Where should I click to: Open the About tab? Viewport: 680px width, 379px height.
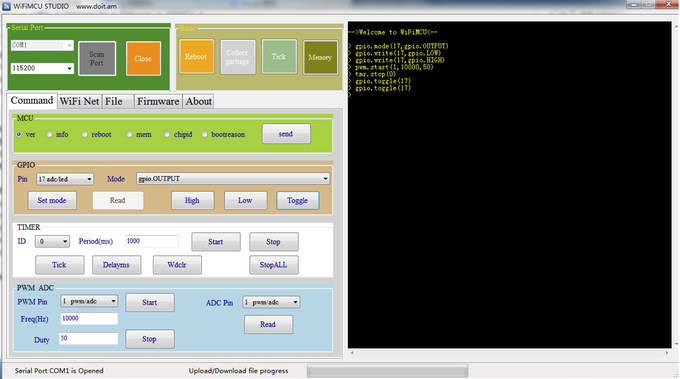(198, 101)
